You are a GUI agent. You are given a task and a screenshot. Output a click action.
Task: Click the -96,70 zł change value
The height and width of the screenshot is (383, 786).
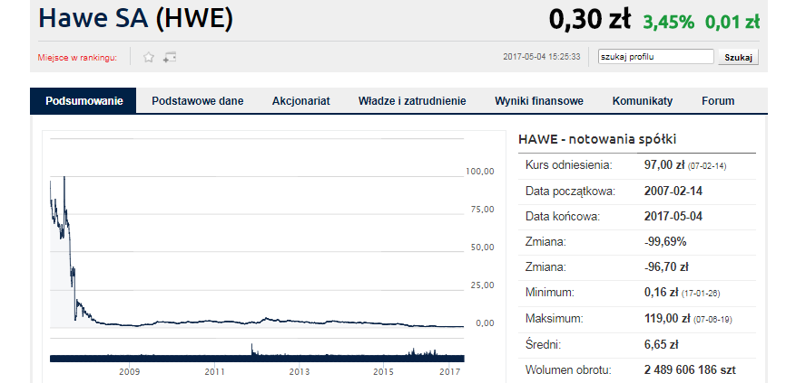click(x=666, y=268)
